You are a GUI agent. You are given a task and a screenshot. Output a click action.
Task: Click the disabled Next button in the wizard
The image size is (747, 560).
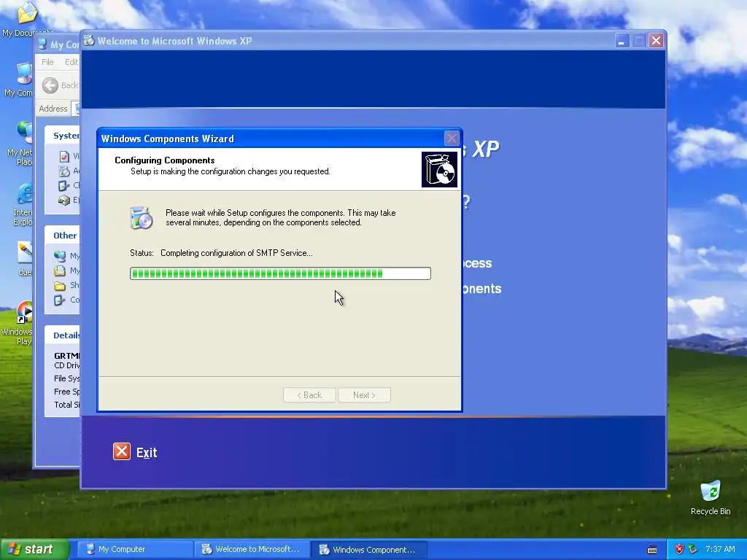click(x=365, y=394)
